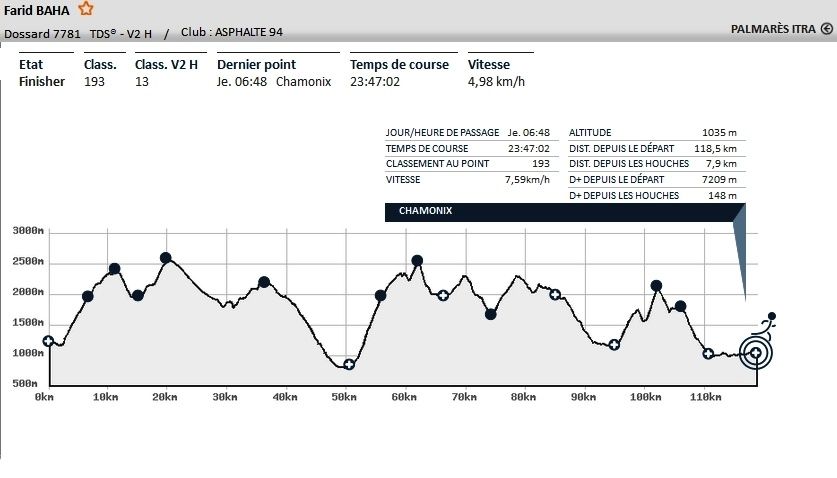
Task: Click the summit checkpoint dot at 20km
Action: (x=166, y=258)
